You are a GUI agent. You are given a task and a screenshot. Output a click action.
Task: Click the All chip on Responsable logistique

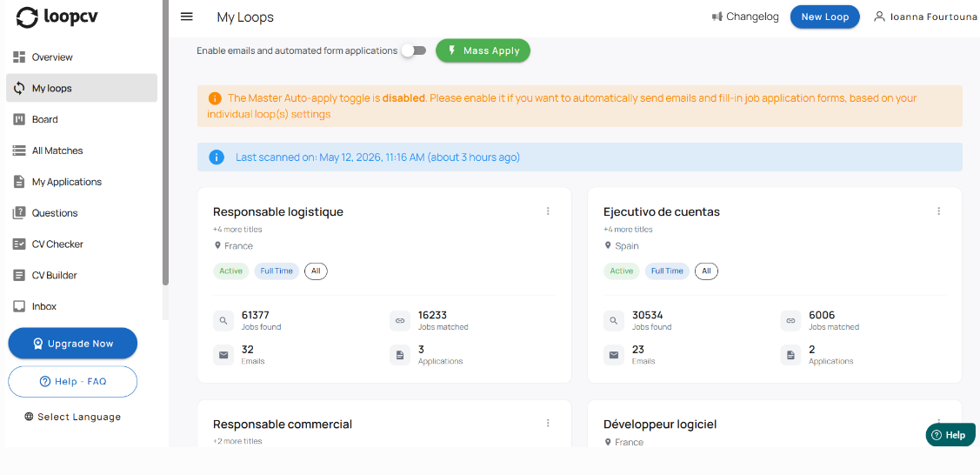coord(317,271)
